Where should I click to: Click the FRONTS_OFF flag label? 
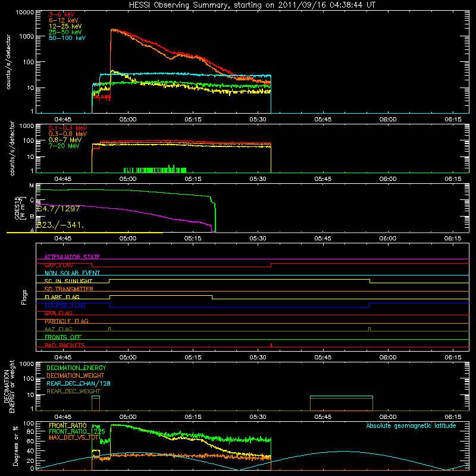(63, 337)
